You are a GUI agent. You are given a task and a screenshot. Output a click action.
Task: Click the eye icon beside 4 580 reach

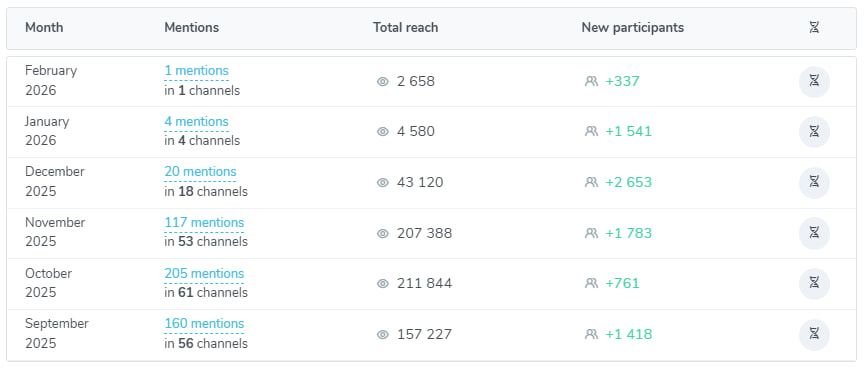[383, 132]
